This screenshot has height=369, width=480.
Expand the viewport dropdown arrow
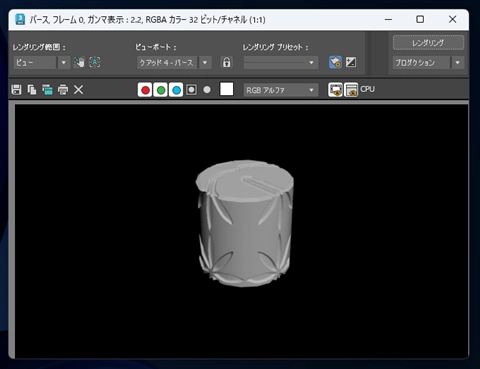205,62
